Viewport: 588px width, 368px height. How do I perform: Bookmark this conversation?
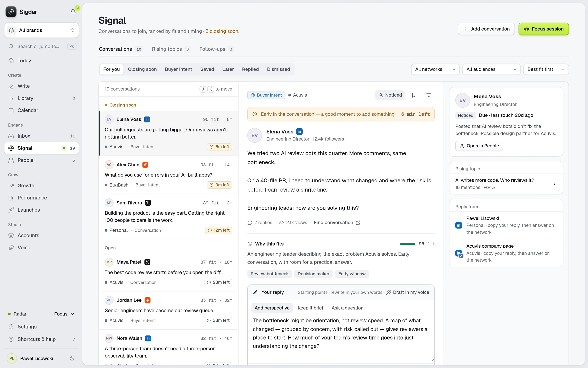(x=414, y=95)
